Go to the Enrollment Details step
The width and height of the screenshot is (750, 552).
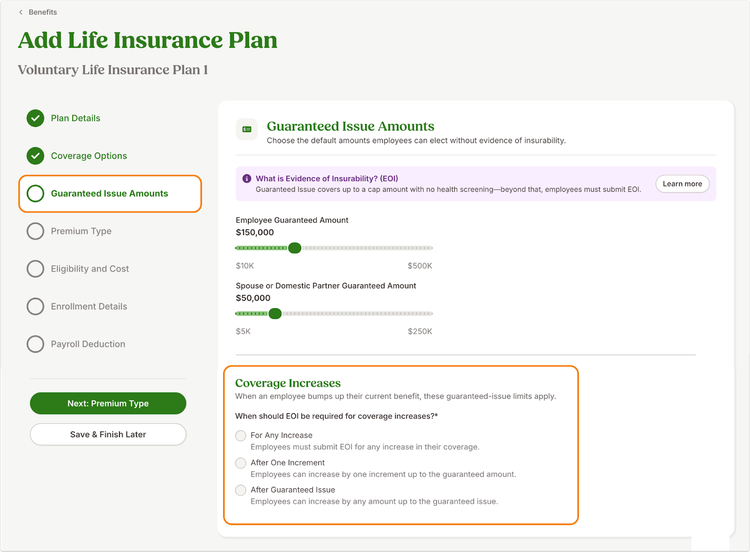point(89,307)
